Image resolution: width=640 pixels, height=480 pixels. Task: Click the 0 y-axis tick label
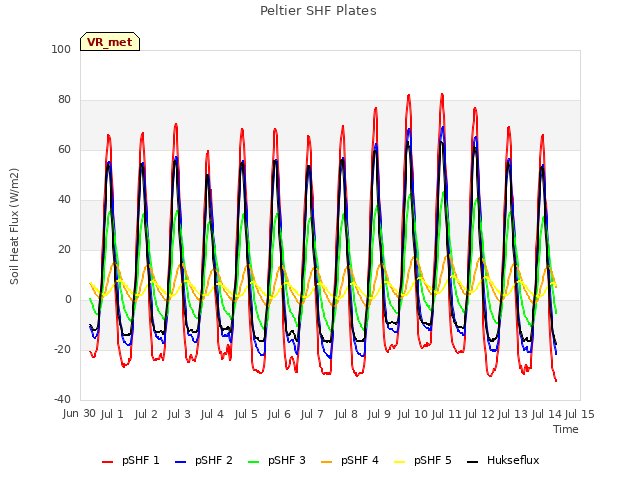coord(68,300)
